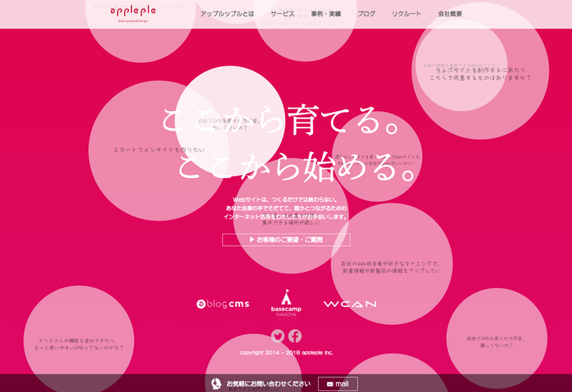Click the phone support icon in footer bar
Image resolution: width=572 pixels, height=392 pixels.
(216, 383)
